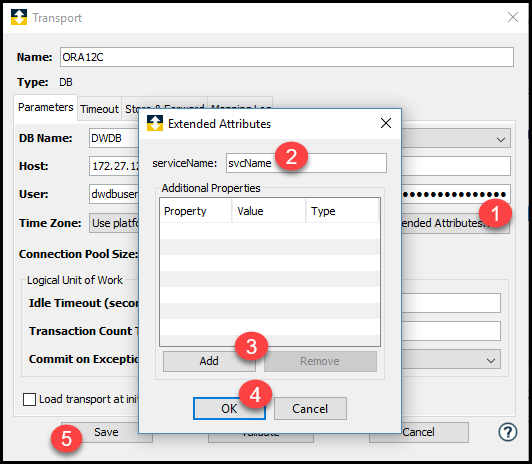The width and height of the screenshot is (532, 464).
Task: Enable Load transport at init checkbox
Action: [29, 399]
